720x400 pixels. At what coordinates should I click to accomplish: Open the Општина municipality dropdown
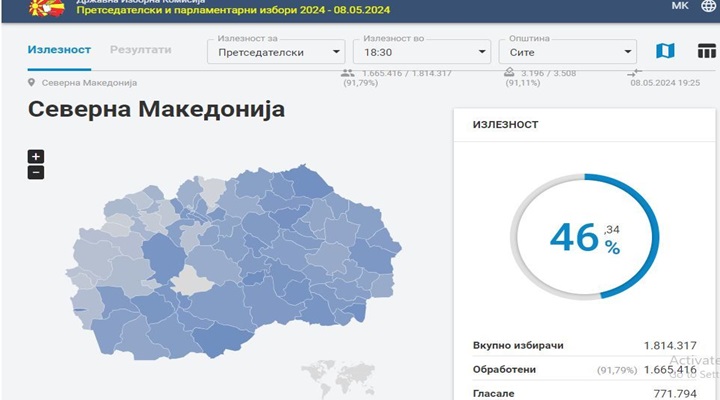567,51
